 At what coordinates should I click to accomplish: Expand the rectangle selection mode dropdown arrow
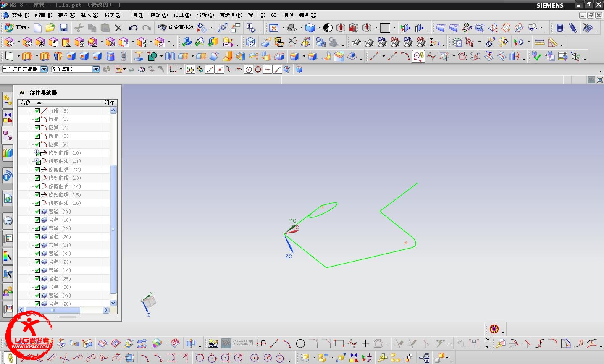point(181,70)
